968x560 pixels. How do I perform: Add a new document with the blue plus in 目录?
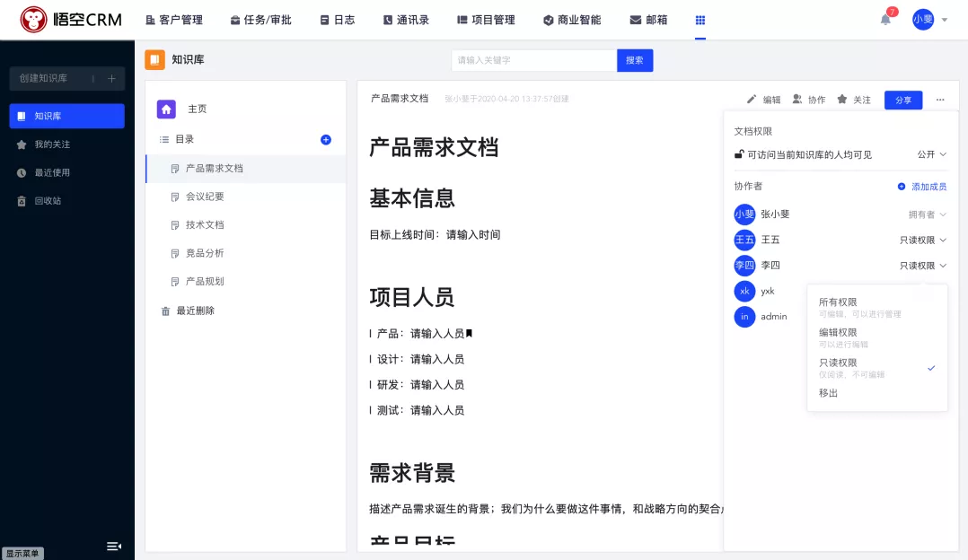click(326, 140)
